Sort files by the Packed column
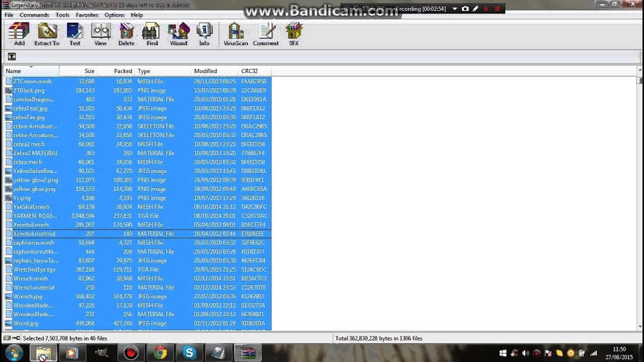The image size is (644, 362). [116, 71]
